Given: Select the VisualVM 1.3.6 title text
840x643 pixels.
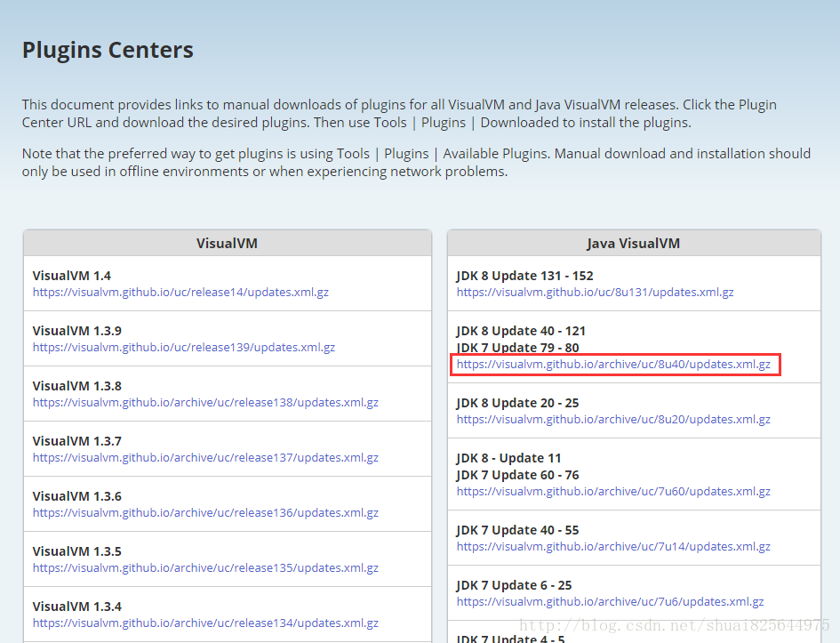Looking at the screenshot, I should tap(77, 497).
